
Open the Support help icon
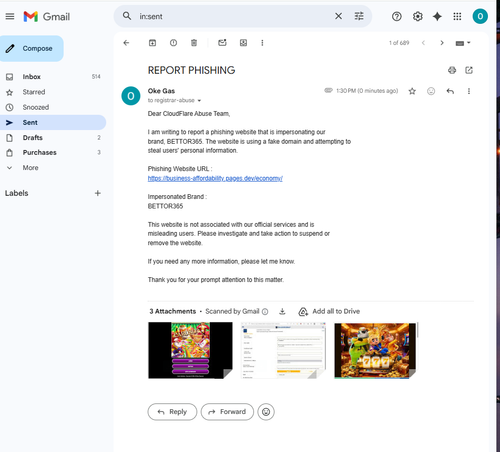tap(397, 16)
